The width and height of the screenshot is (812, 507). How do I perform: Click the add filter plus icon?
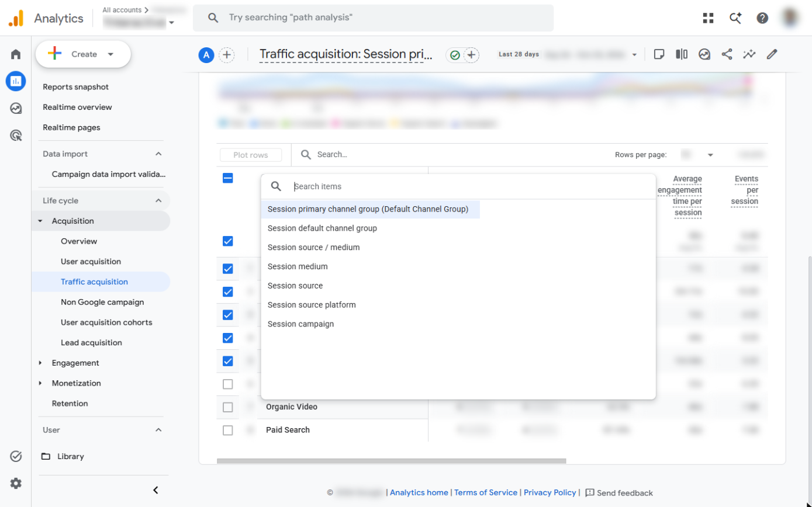[x=471, y=55]
